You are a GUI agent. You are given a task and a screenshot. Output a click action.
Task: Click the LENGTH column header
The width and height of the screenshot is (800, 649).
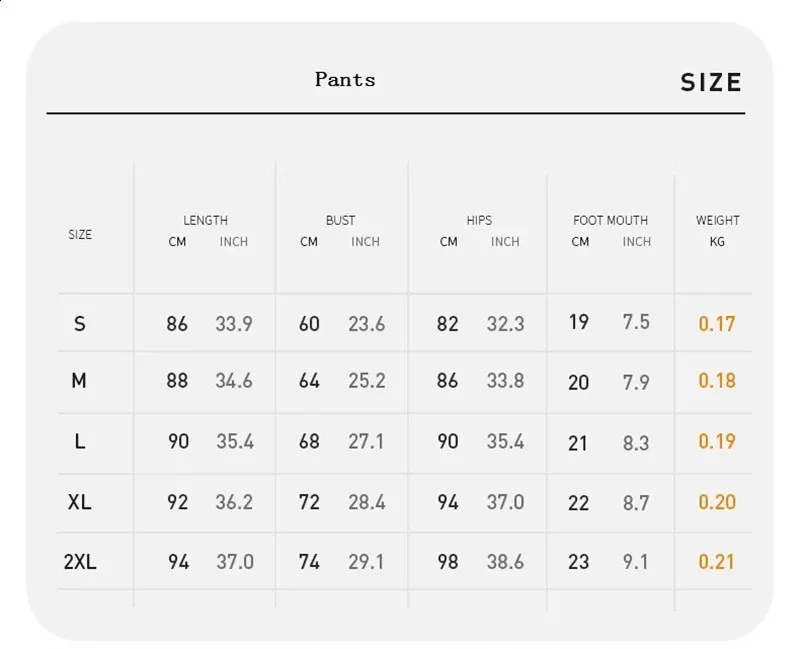click(205, 220)
